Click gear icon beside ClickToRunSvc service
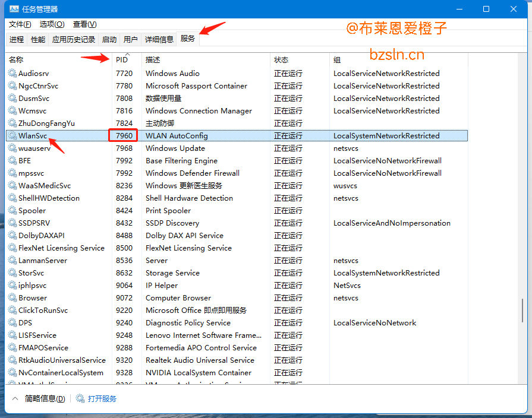The image size is (532, 418). (x=12, y=310)
